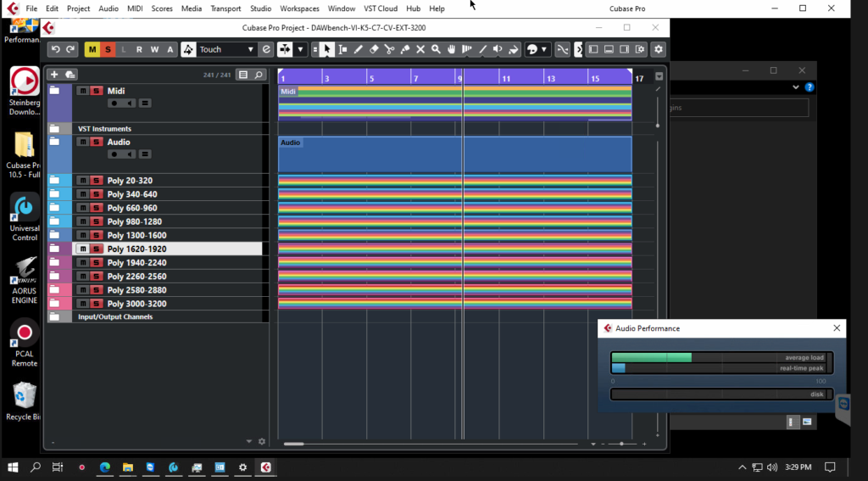
Task: Toggle global Solo S button
Action: point(108,49)
